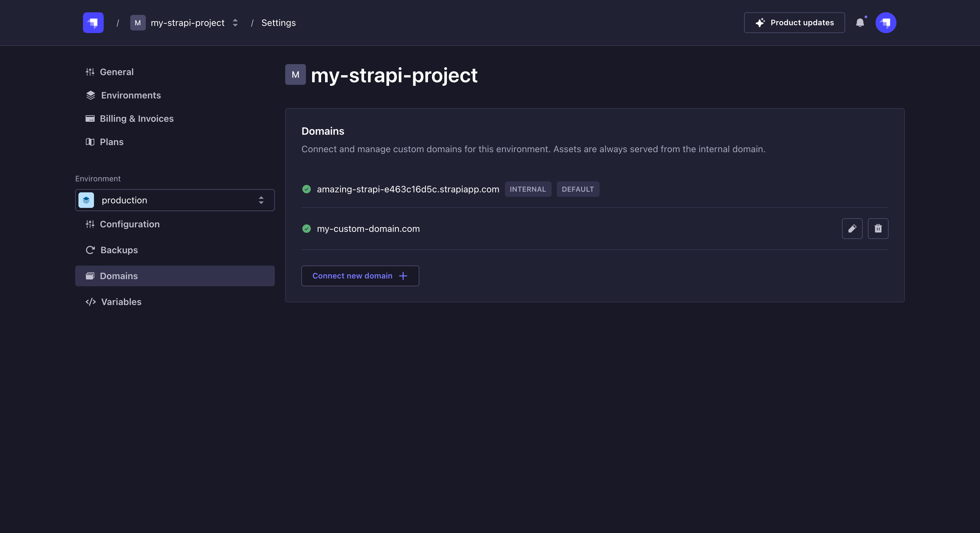This screenshot has height=533, width=980.
Task: Click the Domains section heading
Action: tap(322, 131)
